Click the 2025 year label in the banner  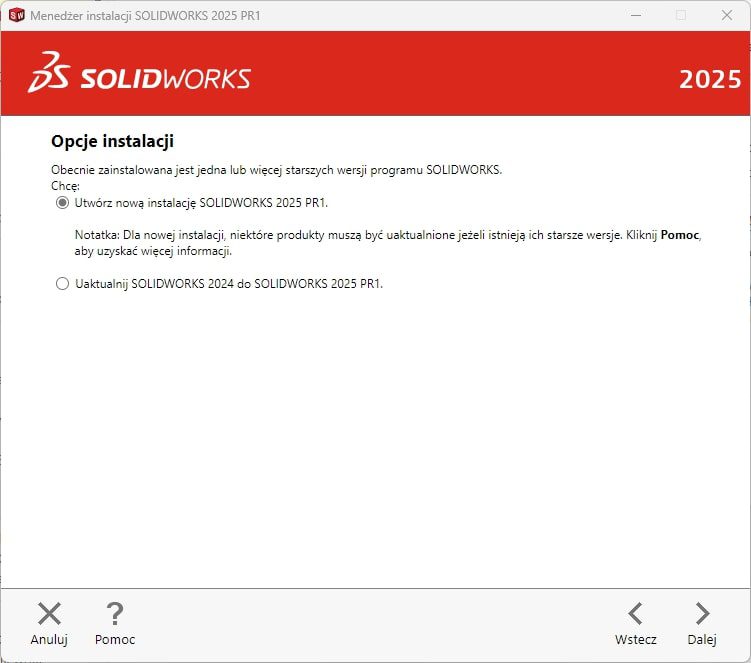(x=710, y=80)
